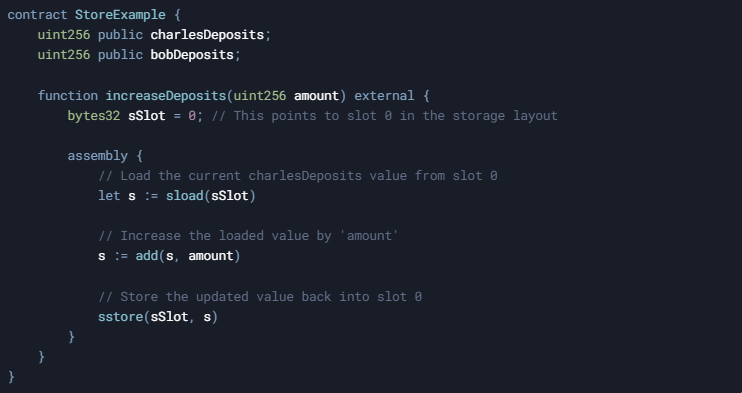Viewport: 742px width, 393px height.
Task: Click the comment about increasing loaded value
Action: pos(248,236)
